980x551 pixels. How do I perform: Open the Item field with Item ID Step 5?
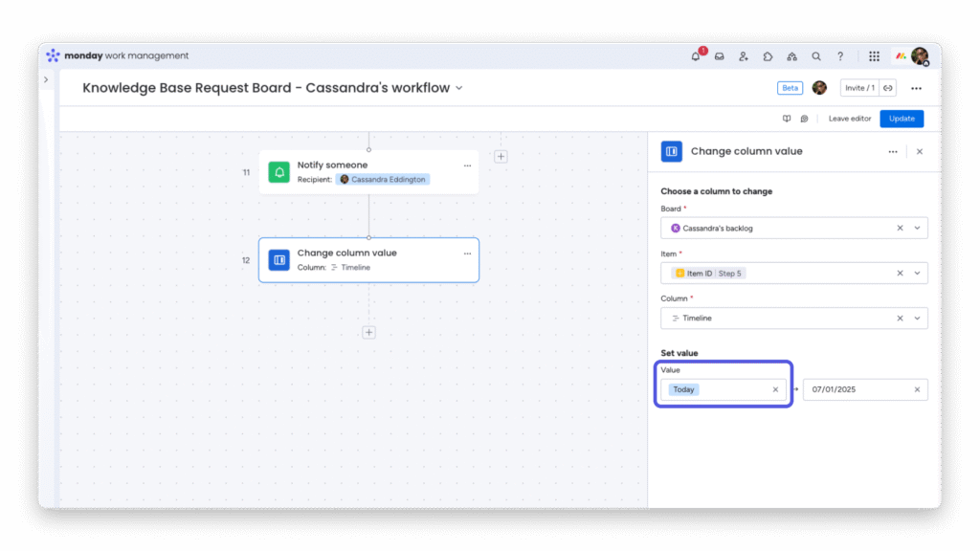(793, 273)
